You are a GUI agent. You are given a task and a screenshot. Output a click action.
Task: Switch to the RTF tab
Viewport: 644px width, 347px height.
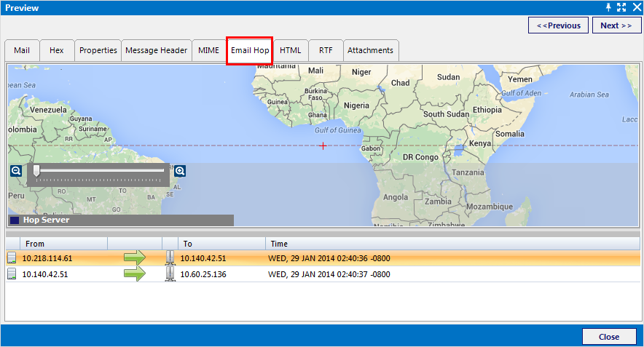coord(326,50)
